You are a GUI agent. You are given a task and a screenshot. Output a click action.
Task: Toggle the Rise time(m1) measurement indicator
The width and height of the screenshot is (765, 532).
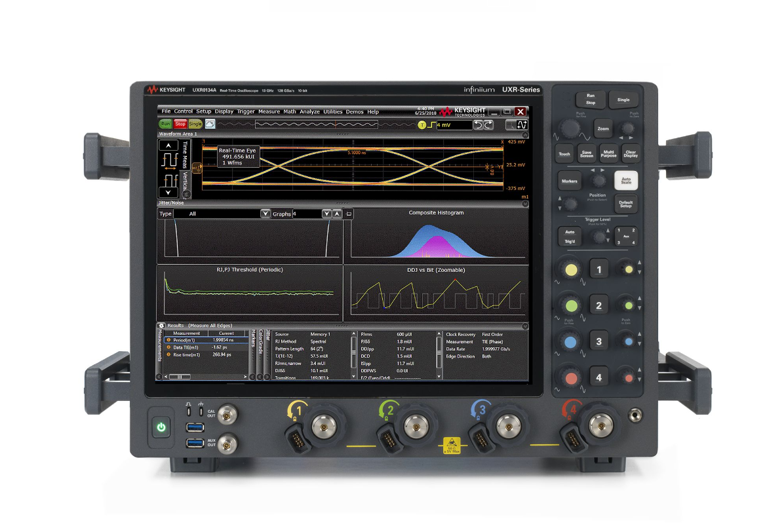(169, 354)
